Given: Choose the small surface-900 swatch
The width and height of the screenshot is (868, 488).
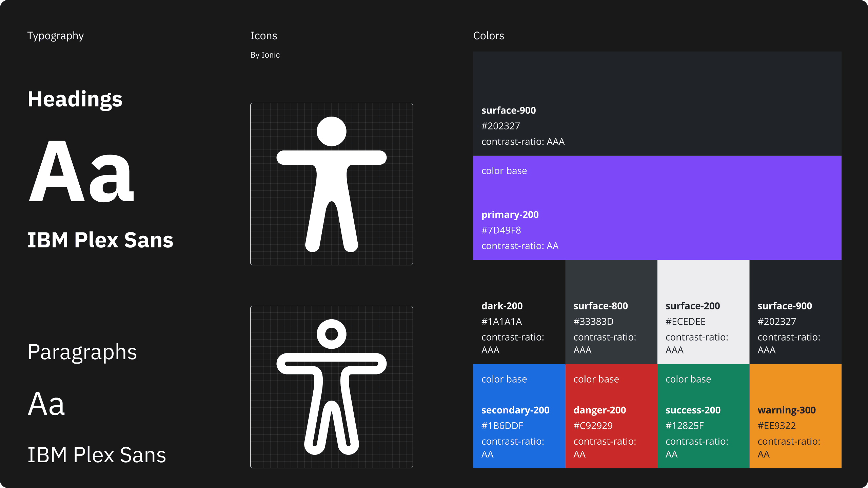Looking at the screenshot, I should [x=795, y=312].
